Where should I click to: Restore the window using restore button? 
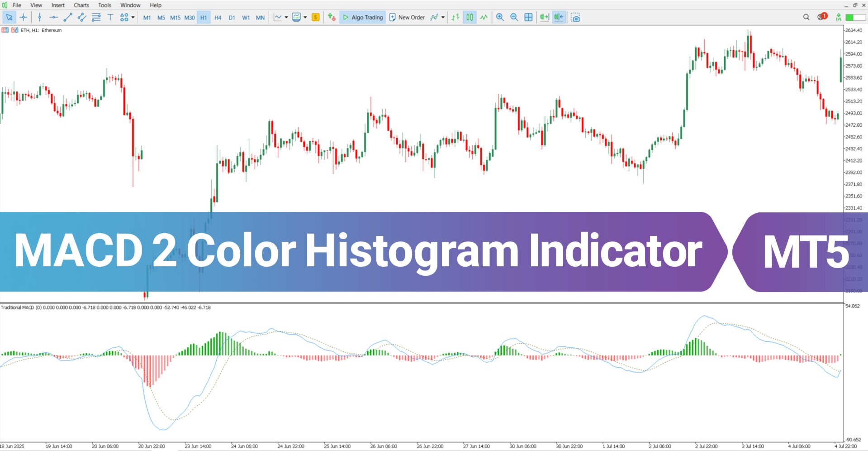click(855, 5)
